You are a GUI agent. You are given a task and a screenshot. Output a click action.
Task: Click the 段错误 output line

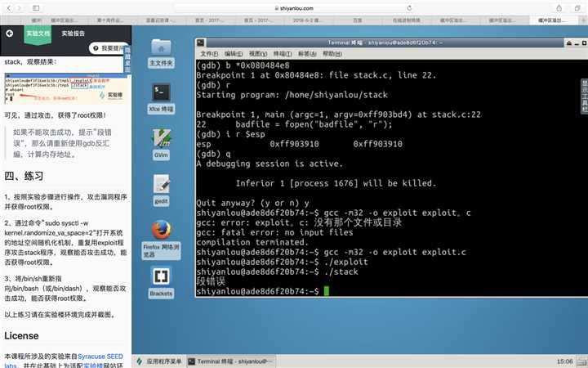(x=211, y=281)
